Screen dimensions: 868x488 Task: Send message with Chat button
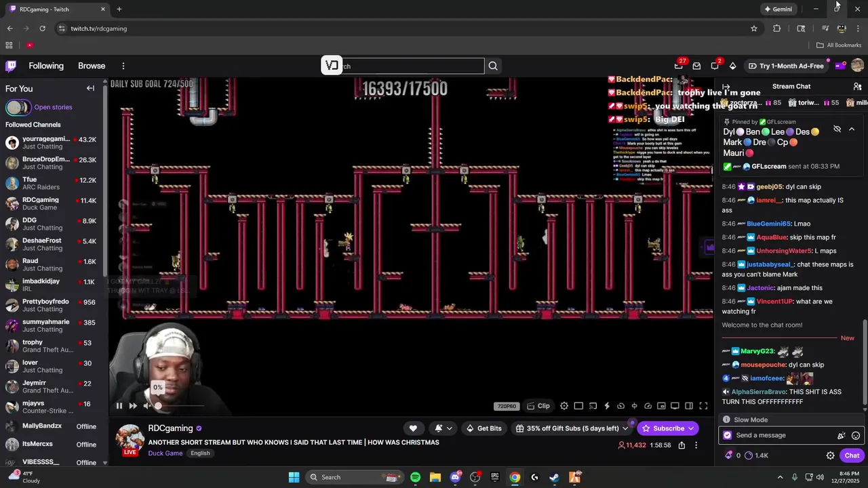(852, 455)
